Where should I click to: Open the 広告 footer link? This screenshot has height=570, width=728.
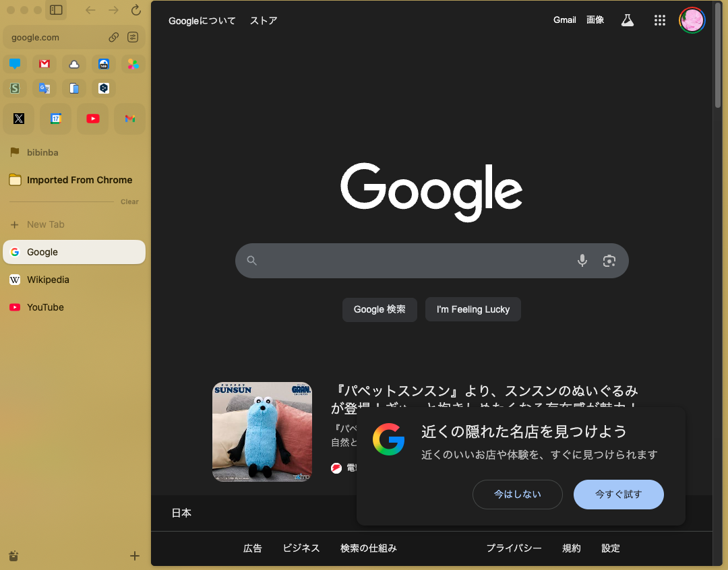253,548
